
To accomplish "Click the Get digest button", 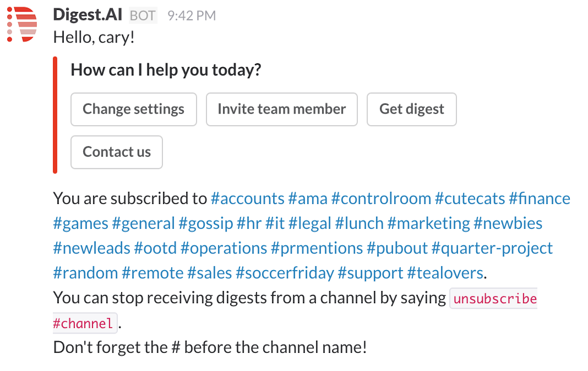I will (411, 109).
